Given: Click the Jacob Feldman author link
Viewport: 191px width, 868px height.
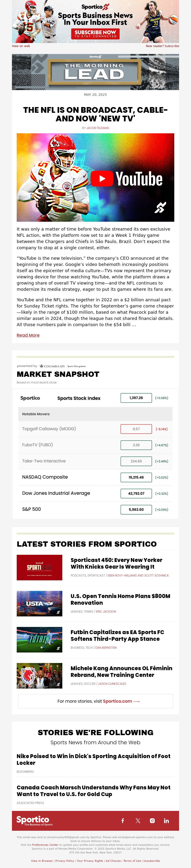Looking at the screenshot, I should [x=98, y=128].
